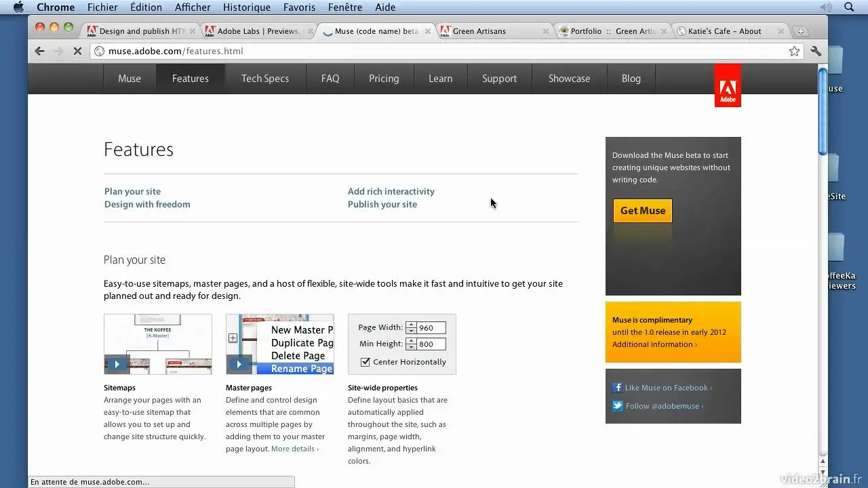The image size is (868, 488).
Task: Stop page loading with X button
Action: 77,51
